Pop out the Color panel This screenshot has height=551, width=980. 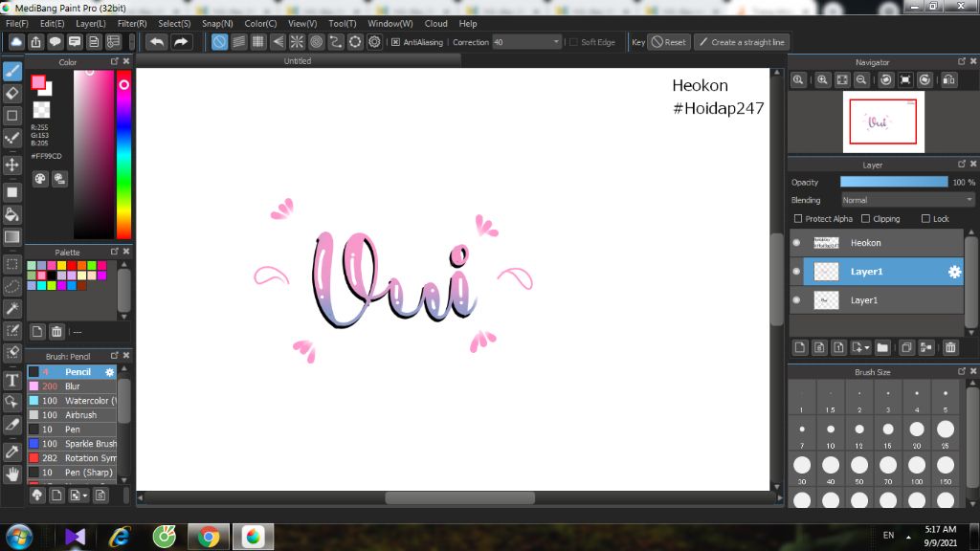pyautogui.click(x=115, y=61)
